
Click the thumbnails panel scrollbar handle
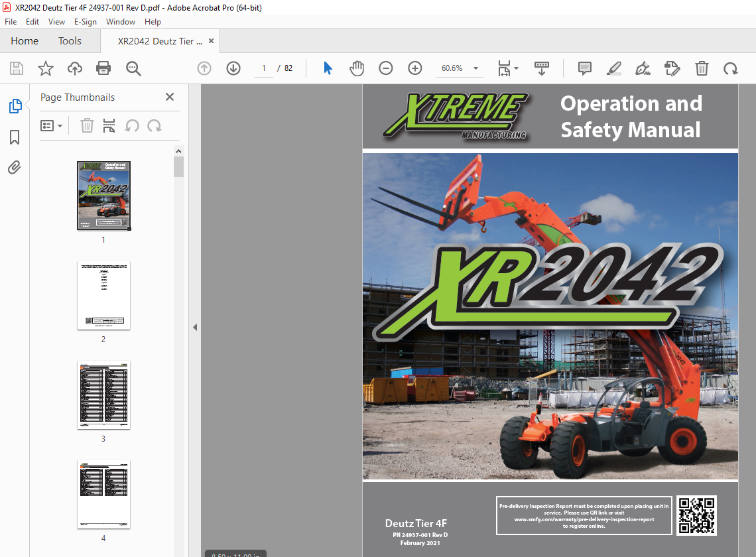click(x=179, y=167)
